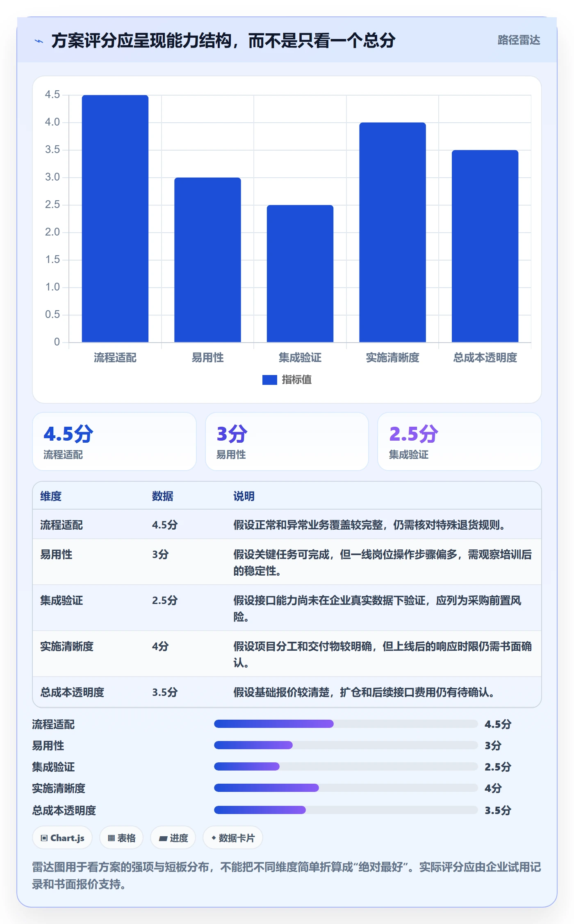Click the 4.5 y-axis tick label
Viewport: 574px width, 924px height.
52,95
